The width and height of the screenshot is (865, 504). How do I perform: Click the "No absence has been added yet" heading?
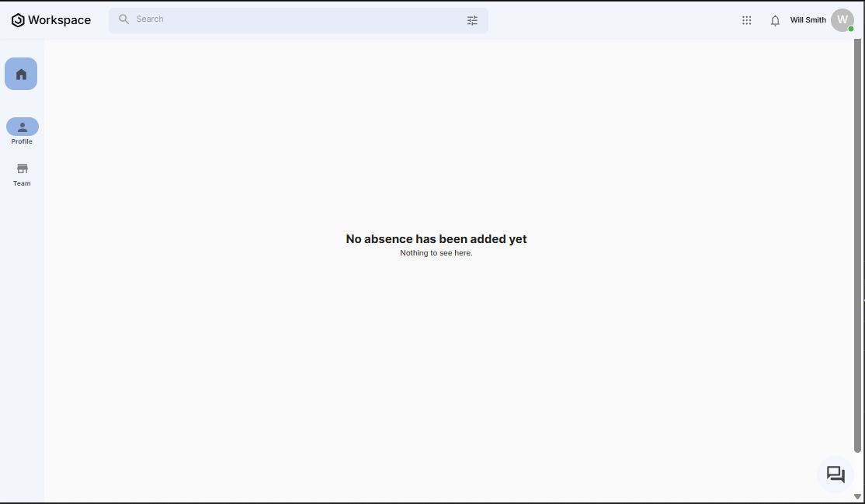[x=436, y=239]
